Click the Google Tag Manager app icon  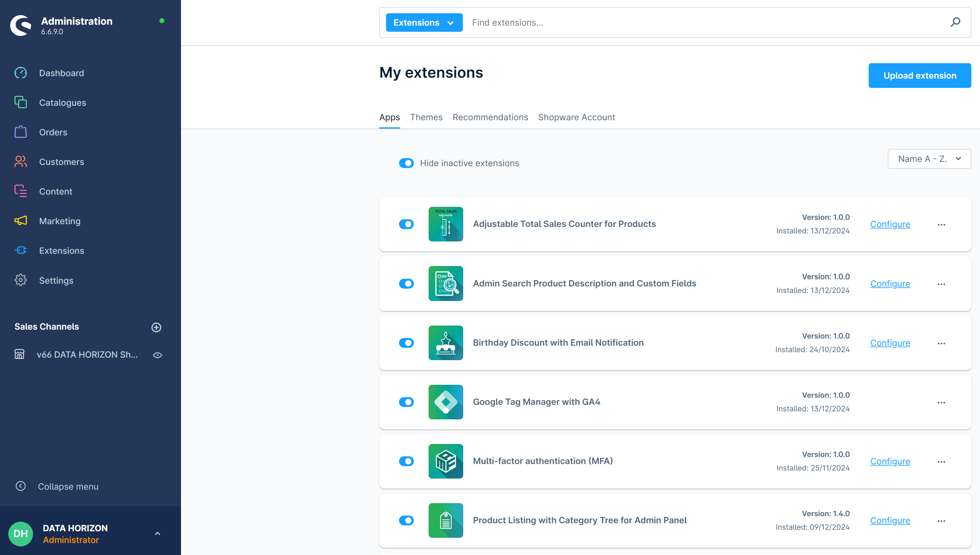click(x=446, y=402)
